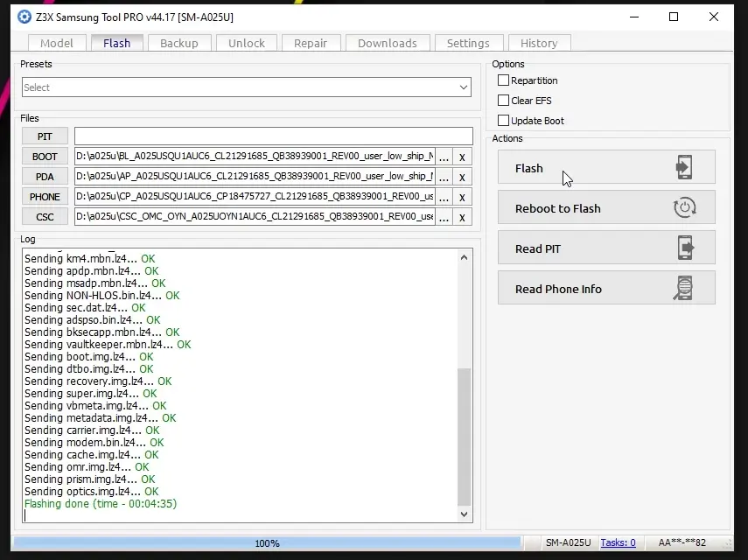
Task: Browse for CSC file using ... button
Action: tap(444, 217)
